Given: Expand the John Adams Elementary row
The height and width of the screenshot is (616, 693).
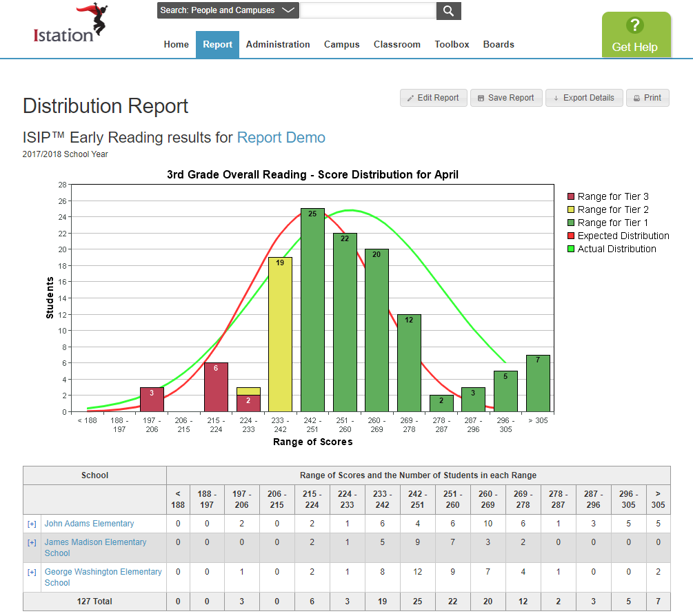Looking at the screenshot, I should 32,524.
